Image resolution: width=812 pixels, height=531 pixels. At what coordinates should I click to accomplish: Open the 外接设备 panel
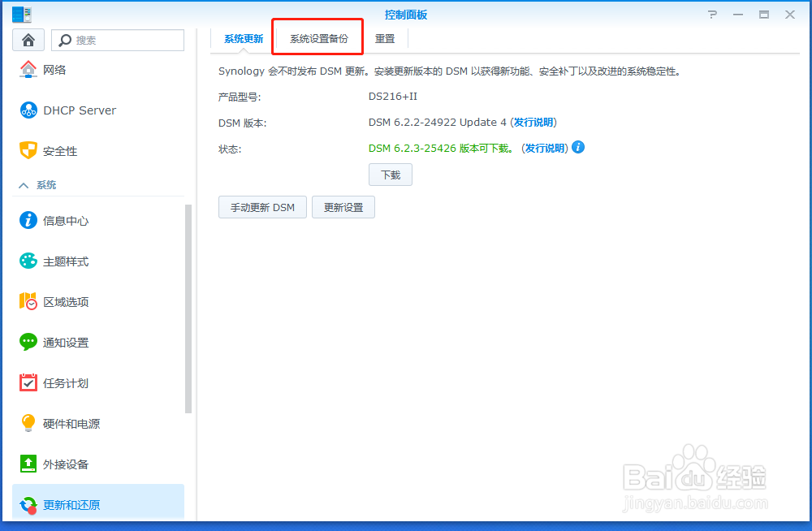click(x=63, y=464)
